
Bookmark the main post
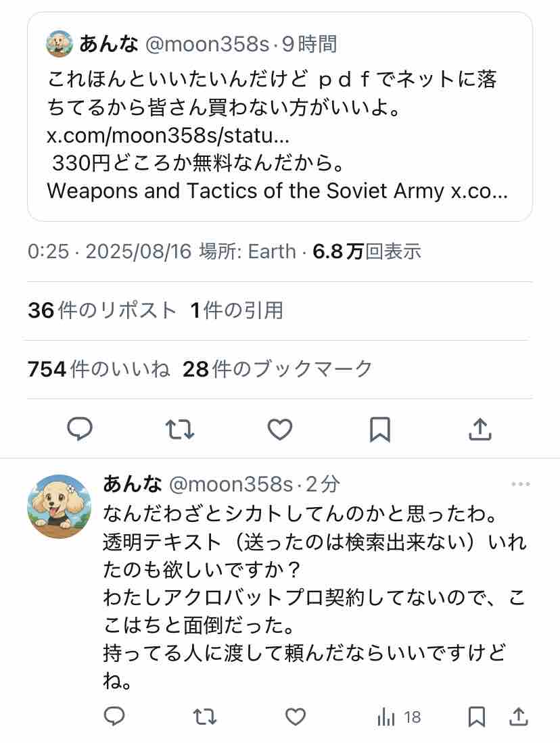click(380, 429)
